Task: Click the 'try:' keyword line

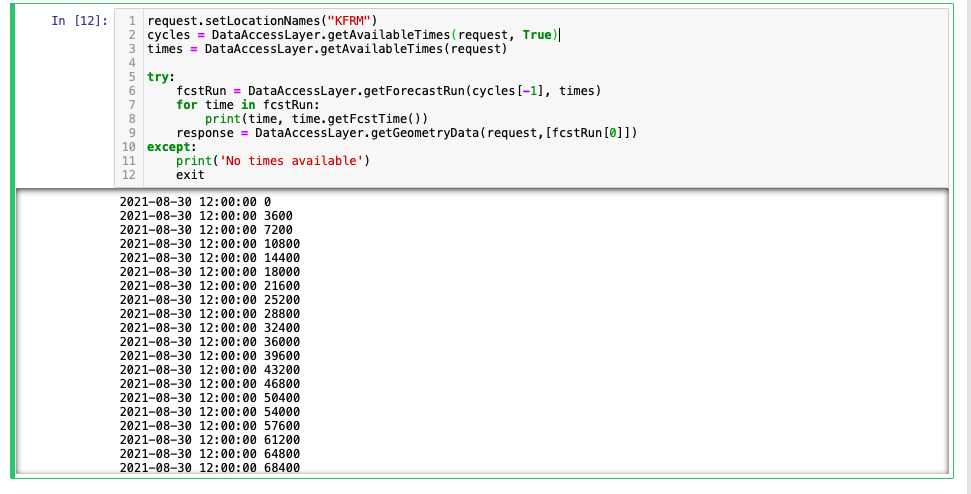Action: [x=160, y=77]
